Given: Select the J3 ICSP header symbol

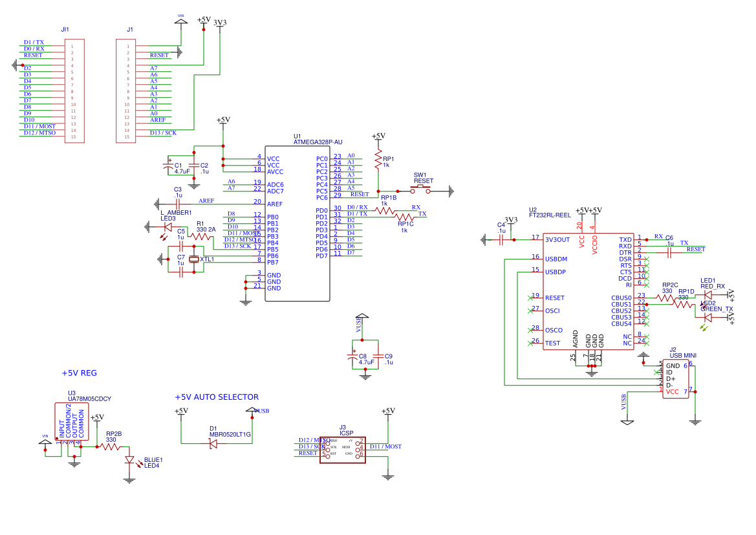Looking at the screenshot, I should [343, 449].
